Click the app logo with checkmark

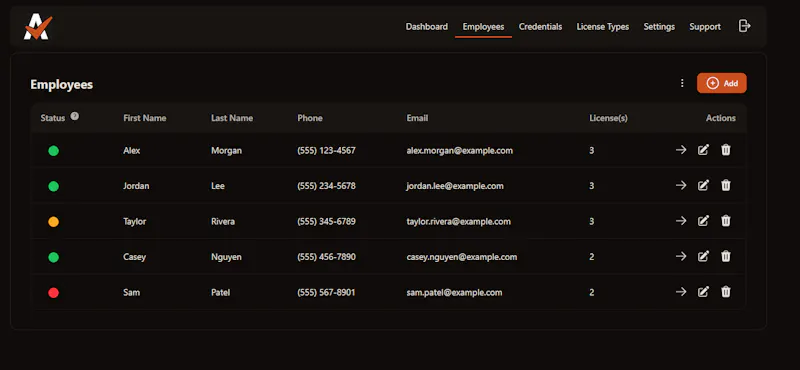(x=38, y=28)
